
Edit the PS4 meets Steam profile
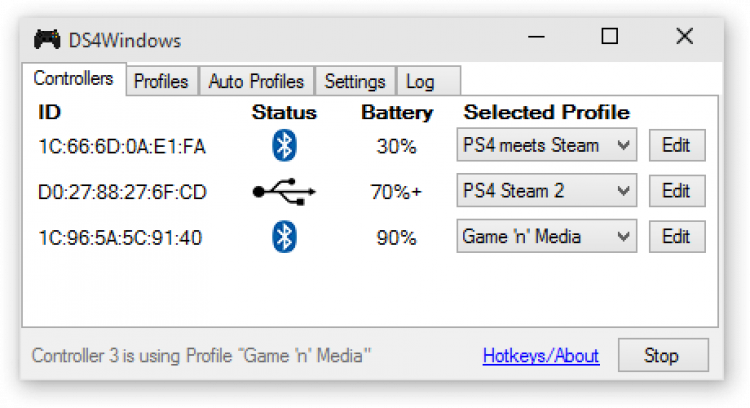pos(676,146)
